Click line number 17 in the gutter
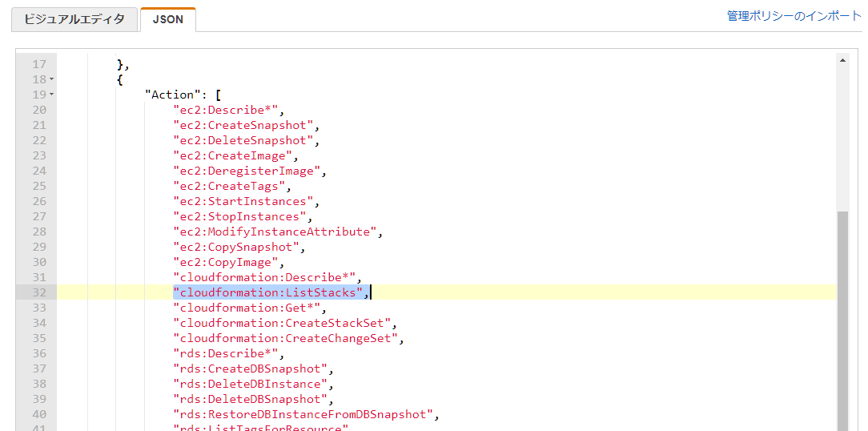This screenshot has height=431, width=868. 39,64
